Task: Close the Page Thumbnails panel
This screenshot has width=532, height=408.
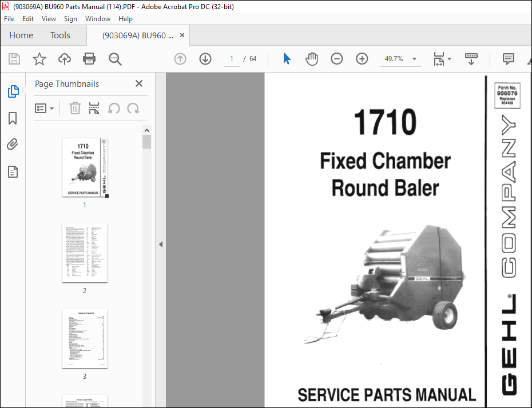Action: pyautogui.click(x=139, y=83)
